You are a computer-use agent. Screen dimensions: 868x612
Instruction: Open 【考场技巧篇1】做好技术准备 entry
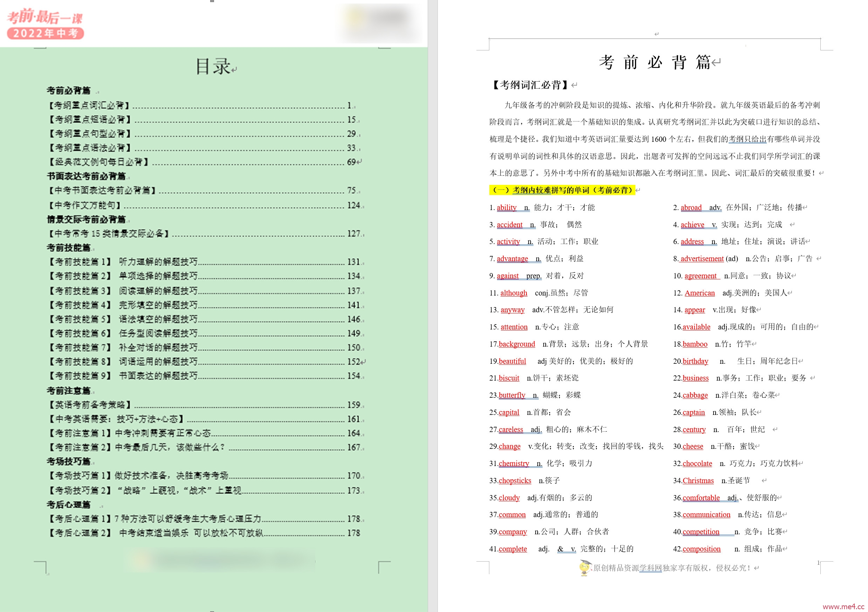[x=205, y=475]
